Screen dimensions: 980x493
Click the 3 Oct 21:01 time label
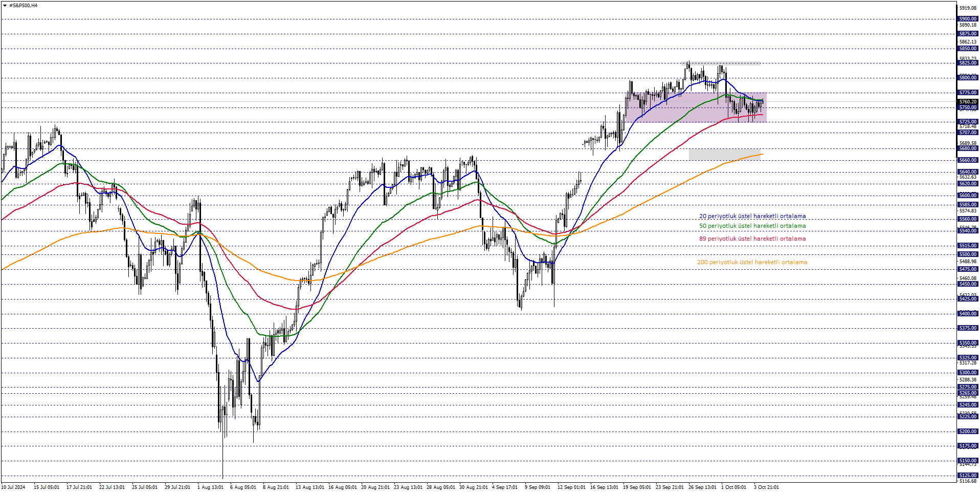[766, 487]
